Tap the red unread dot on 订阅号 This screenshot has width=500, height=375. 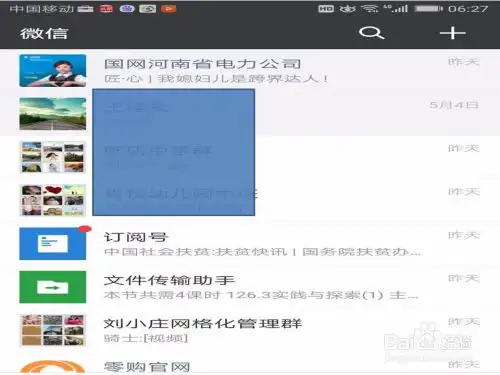pos(85,229)
